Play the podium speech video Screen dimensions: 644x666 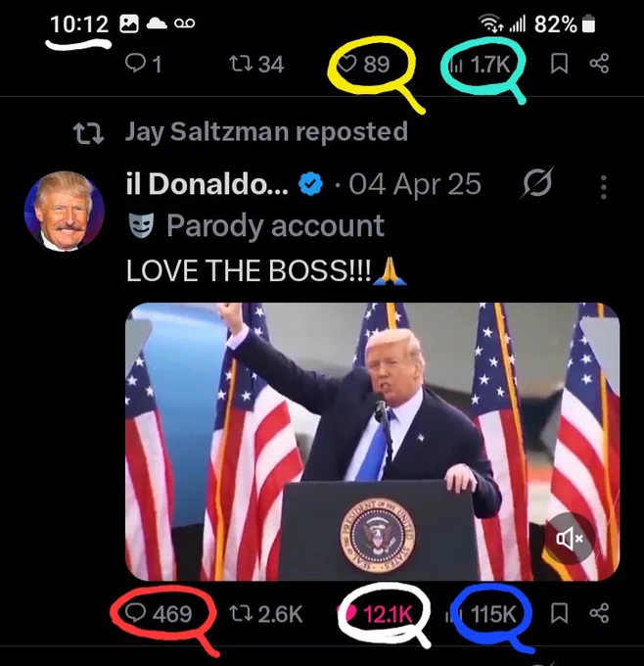click(x=372, y=442)
